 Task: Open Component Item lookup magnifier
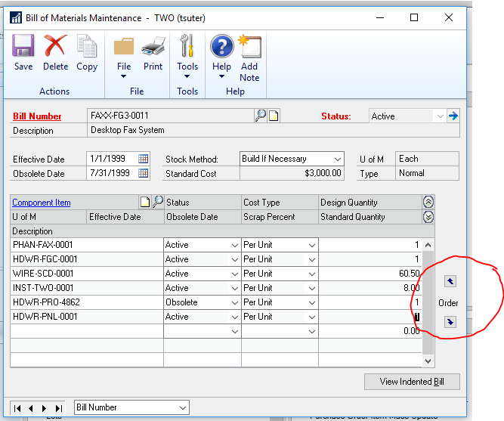[157, 202]
